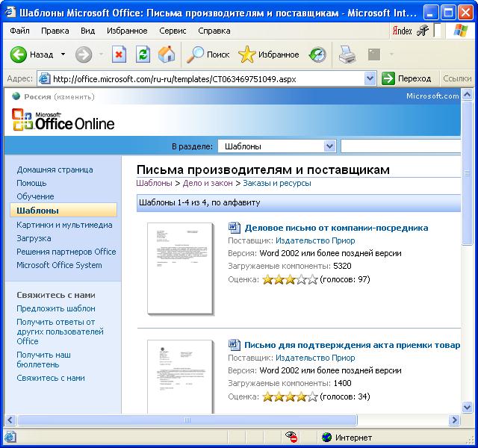Open the Сервис menu

[173, 31]
